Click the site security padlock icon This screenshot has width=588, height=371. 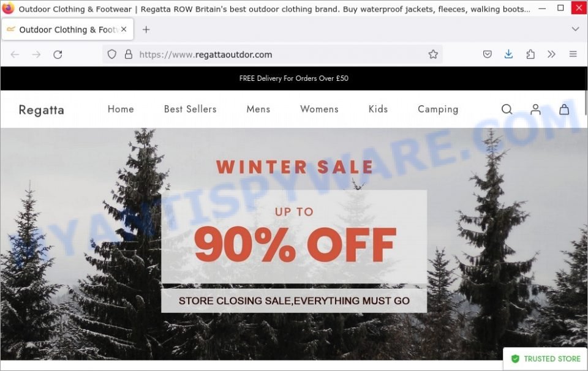129,54
